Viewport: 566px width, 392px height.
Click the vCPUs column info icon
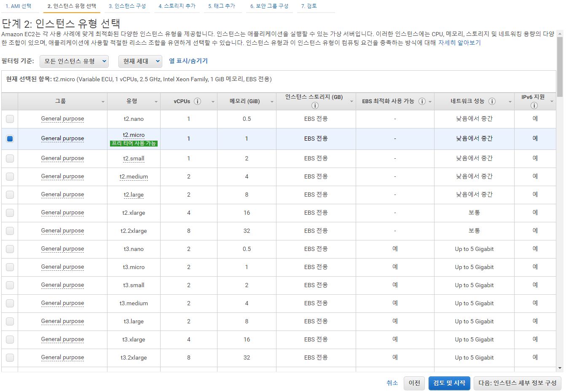point(197,101)
